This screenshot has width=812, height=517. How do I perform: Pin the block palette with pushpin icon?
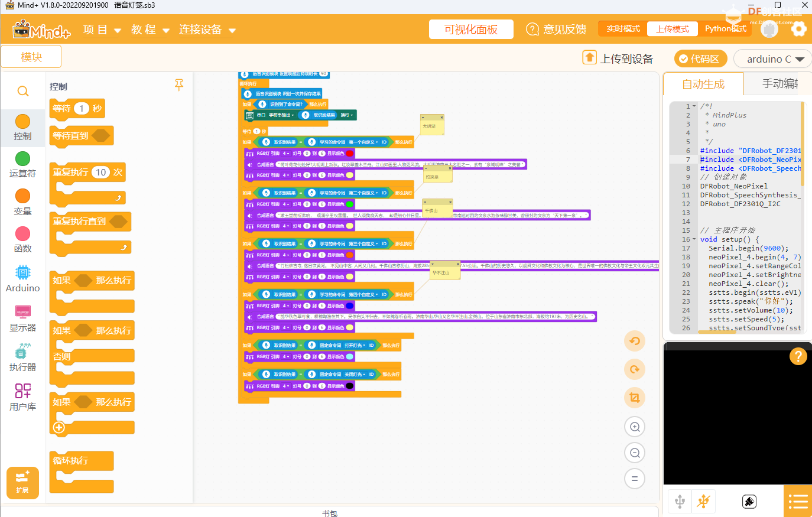(x=179, y=86)
